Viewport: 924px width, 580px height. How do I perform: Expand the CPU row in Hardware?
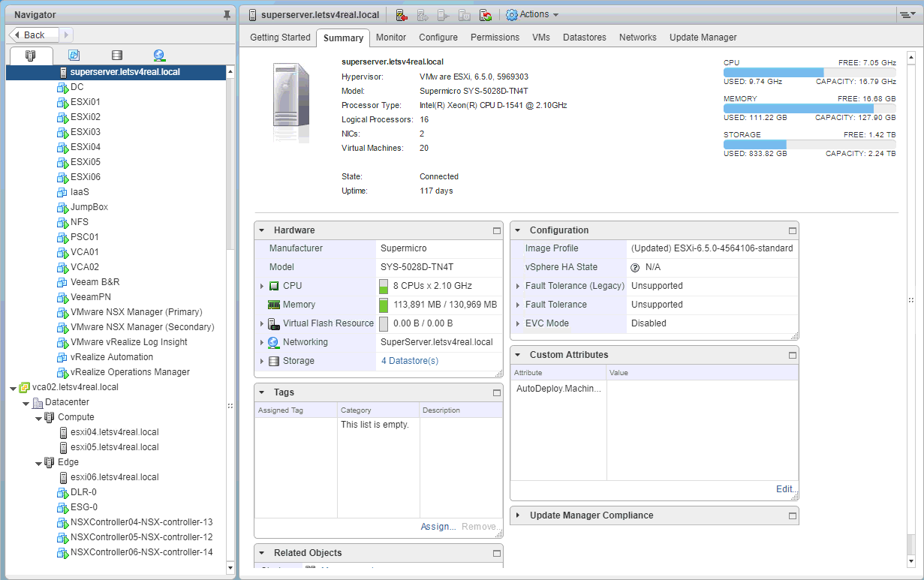pos(262,286)
